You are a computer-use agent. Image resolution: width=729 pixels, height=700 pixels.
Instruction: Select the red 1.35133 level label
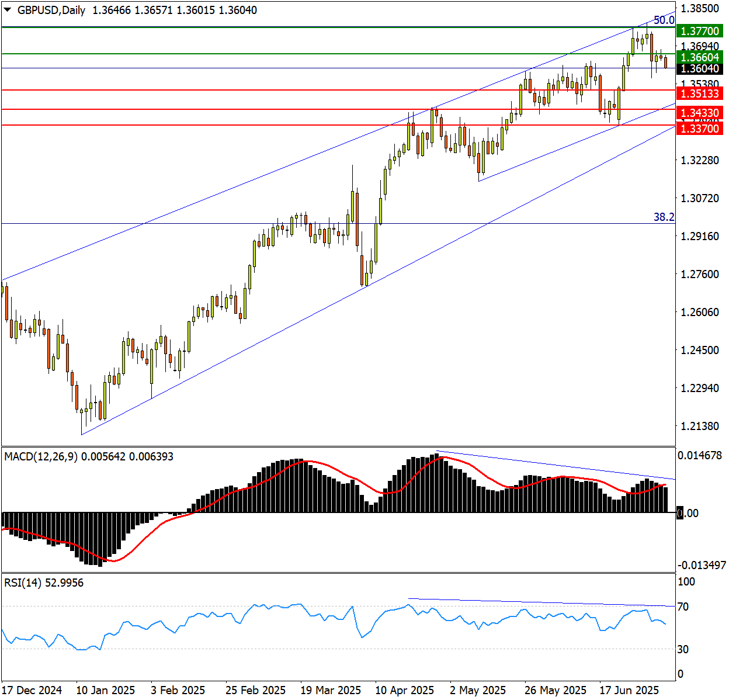point(700,93)
